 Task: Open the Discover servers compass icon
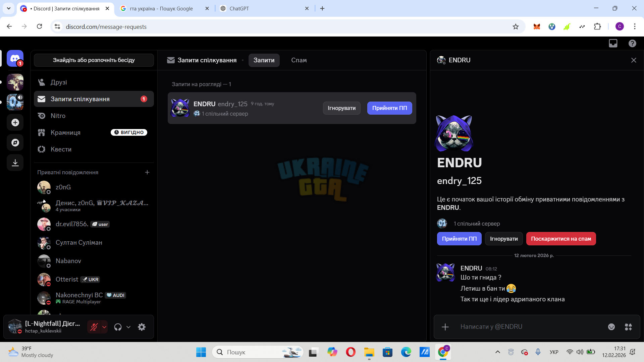point(15,142)
